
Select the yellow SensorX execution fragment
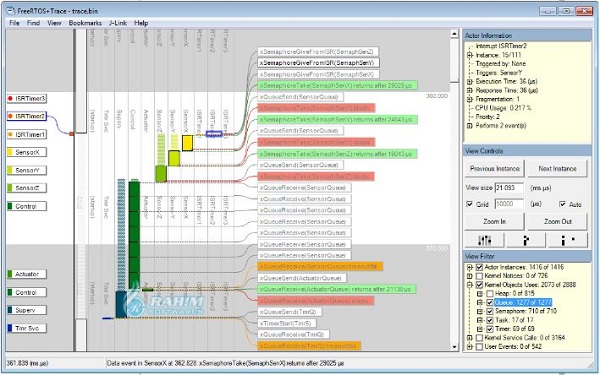(x=187, y=143)
